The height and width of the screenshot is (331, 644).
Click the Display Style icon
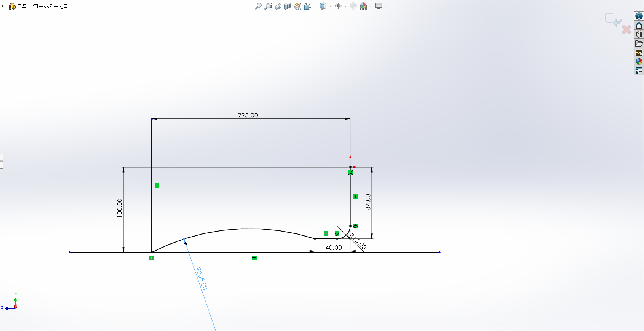(x=323, y=6)
